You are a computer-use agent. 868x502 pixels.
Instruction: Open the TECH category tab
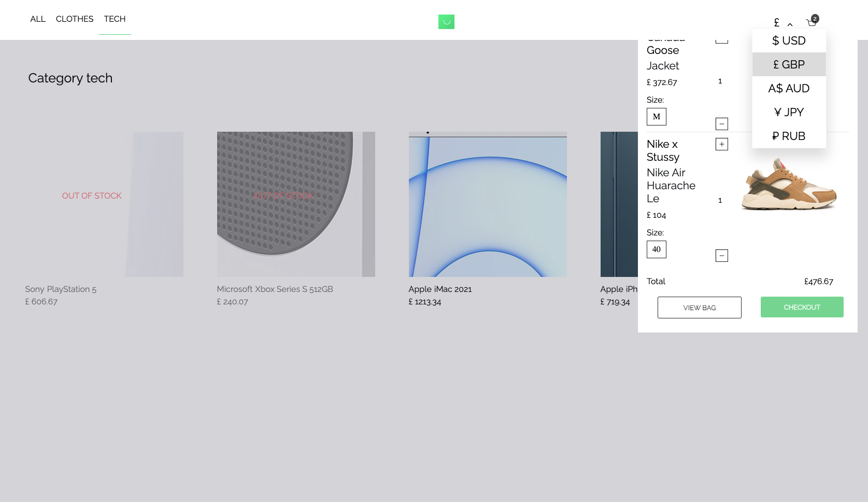115,19
